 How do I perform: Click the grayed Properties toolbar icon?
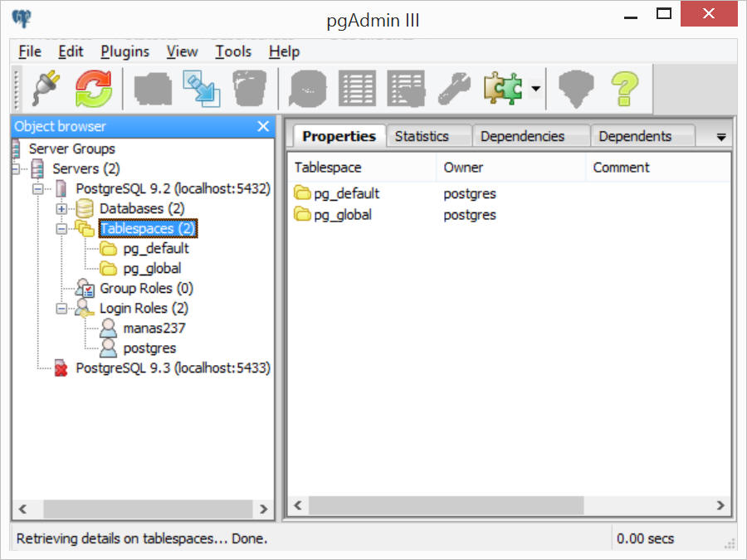click(153, 89)
